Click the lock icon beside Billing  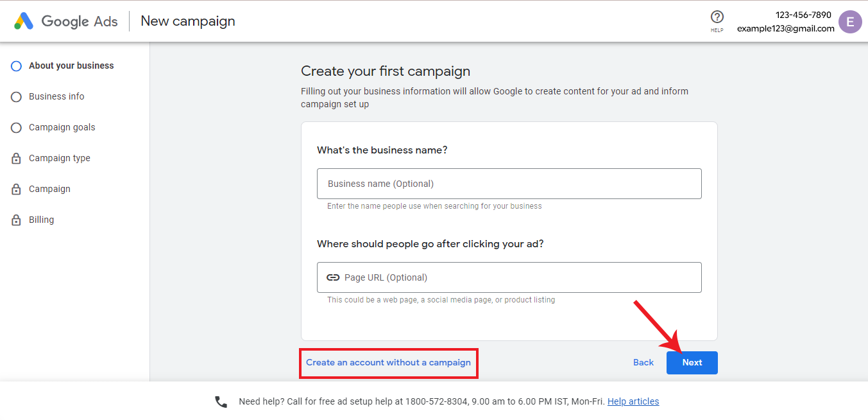click(17, 220)
